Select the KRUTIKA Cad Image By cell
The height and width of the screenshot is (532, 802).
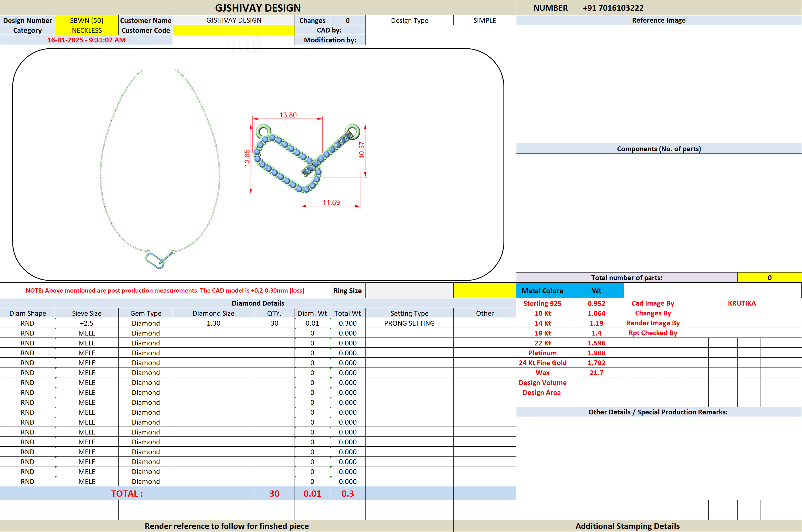point(742,303)
